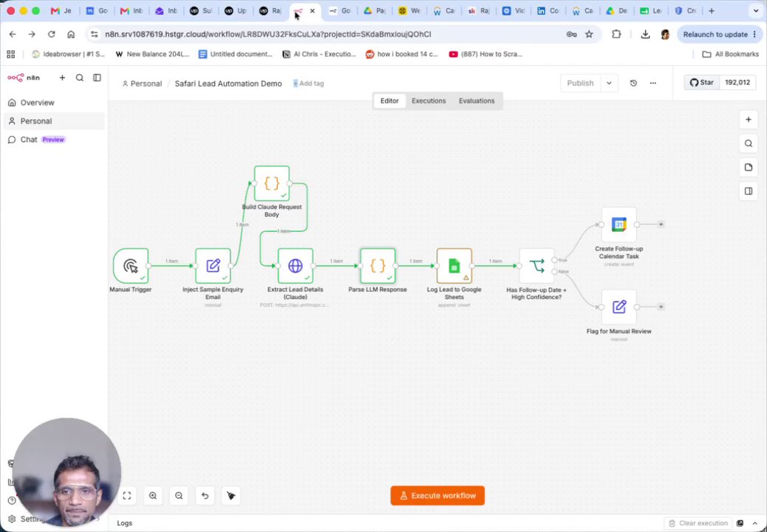Expand the browser tab list chevron
The width and height of the screenshot is (767, 532).
[755, 11]
